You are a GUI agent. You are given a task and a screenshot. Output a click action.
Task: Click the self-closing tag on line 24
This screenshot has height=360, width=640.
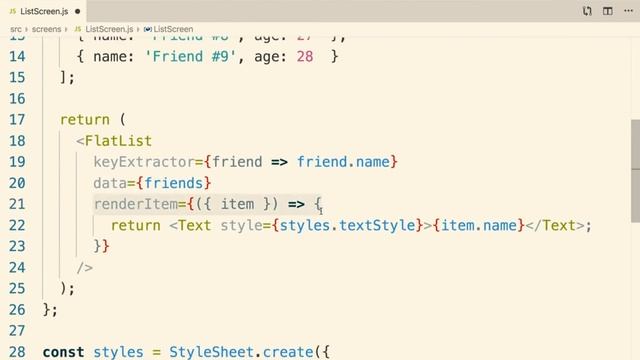click(85, 268)
